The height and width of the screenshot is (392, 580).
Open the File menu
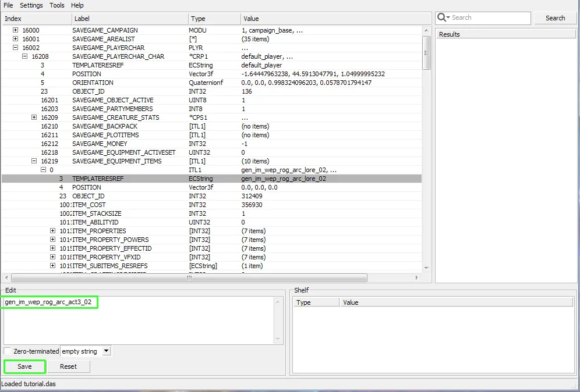coord(8,5)
